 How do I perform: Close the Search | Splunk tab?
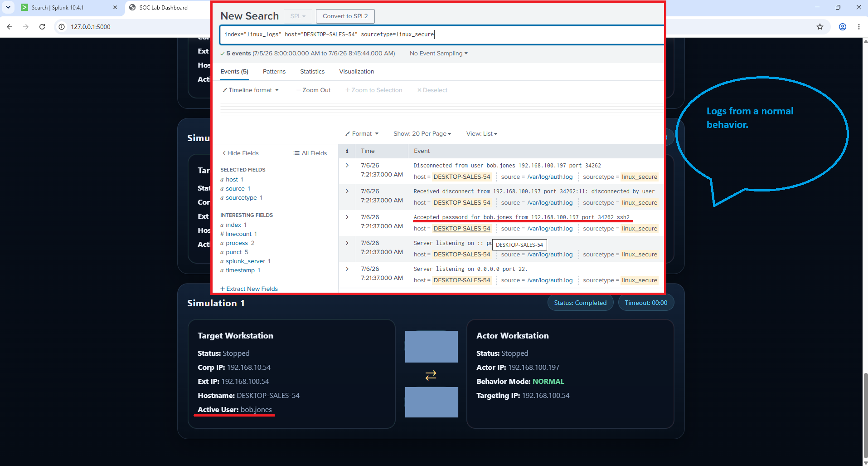[x=115, y=7]
